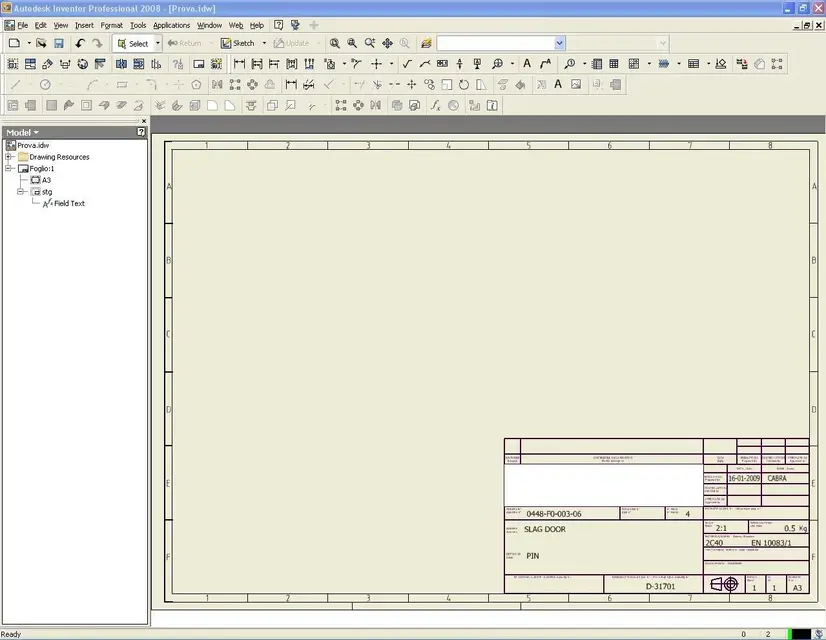Open the View menu
Viewport: 826px width, 640px height.
[61, 25]
